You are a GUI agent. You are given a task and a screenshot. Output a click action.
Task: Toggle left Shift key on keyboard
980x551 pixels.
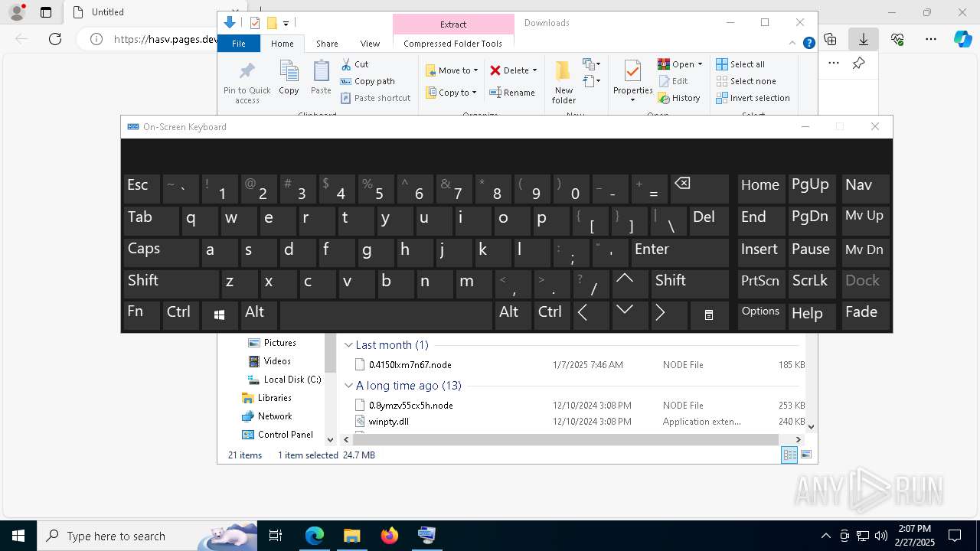click(171, 284)
